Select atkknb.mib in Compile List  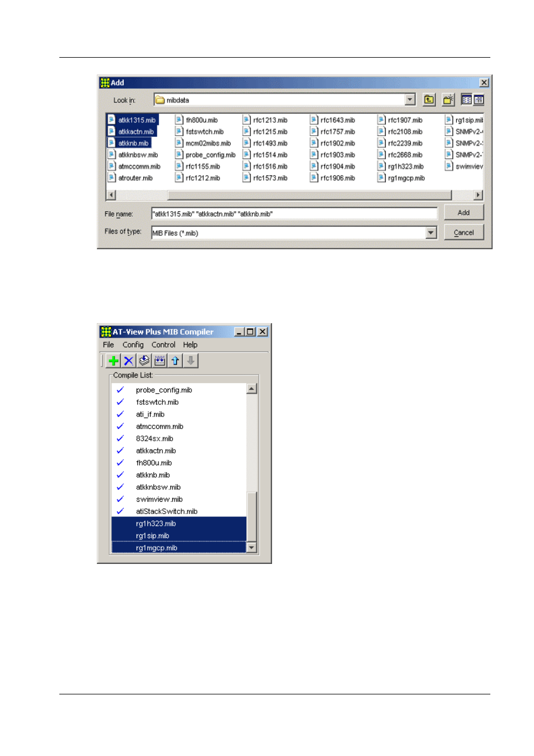pyautogui.click(x=153, y=475)
